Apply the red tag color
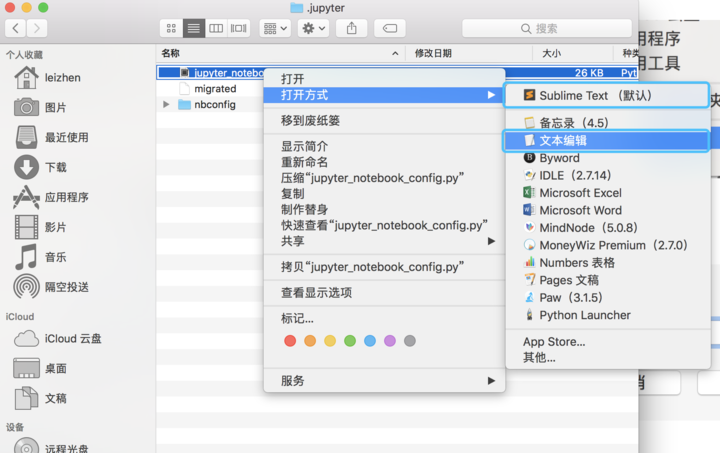The image size is (720, 453). coord(290,341)
